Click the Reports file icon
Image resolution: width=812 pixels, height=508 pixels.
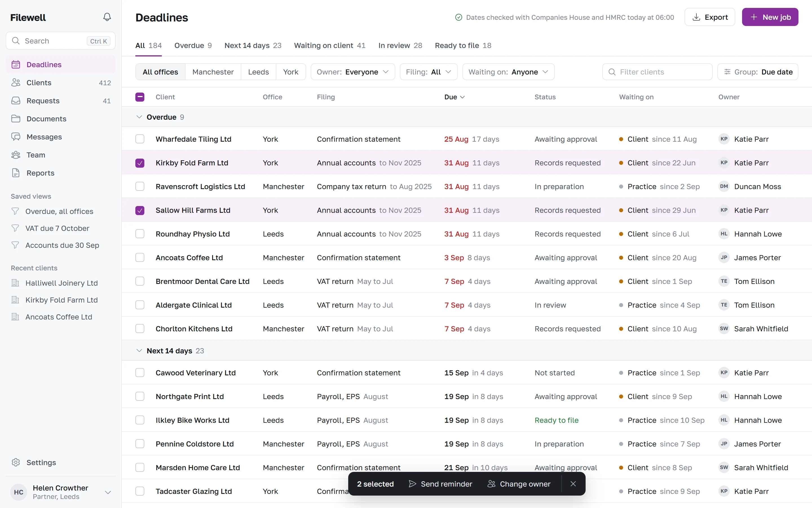click(16, 173)
